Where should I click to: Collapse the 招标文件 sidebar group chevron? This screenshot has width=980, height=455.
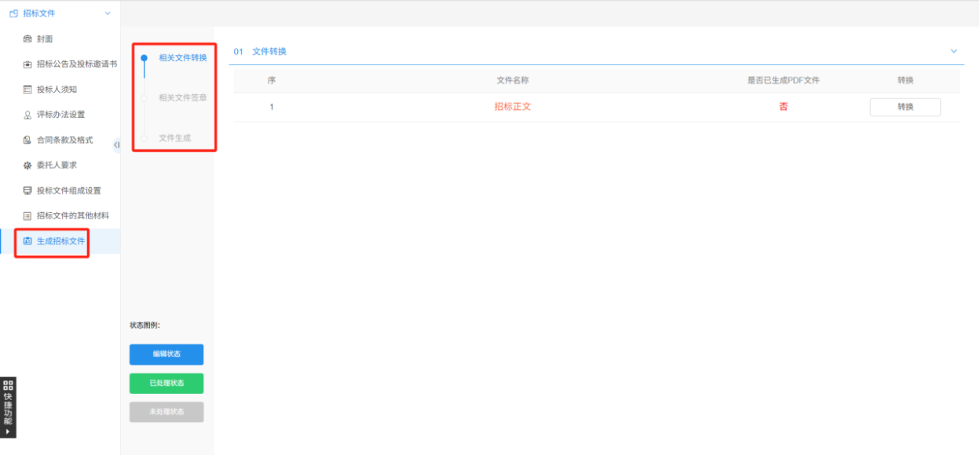point(108,13)
